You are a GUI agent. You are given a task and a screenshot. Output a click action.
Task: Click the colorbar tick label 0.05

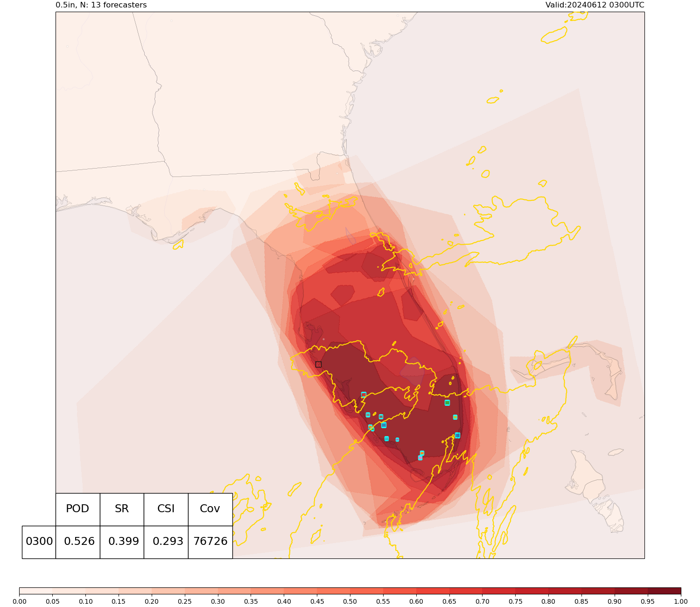point(52,602)
